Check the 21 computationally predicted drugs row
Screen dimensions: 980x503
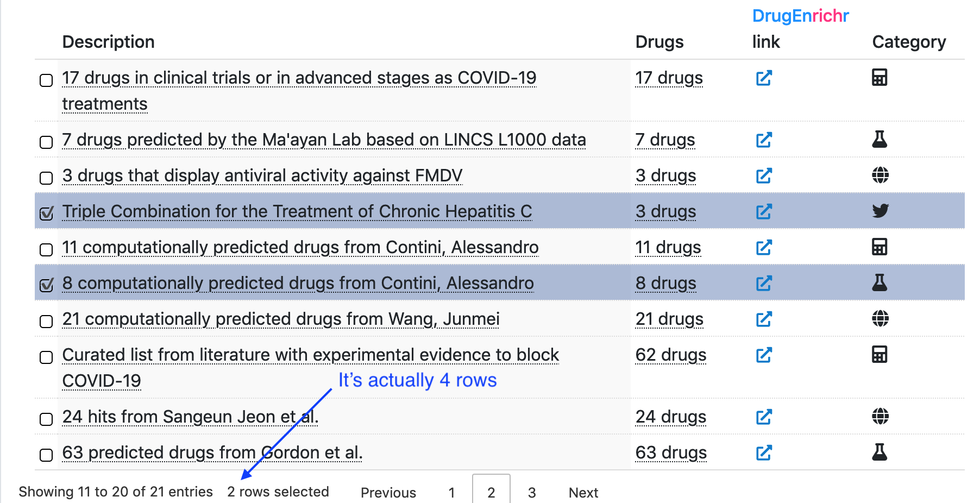pyautogui.click(x=46, y=320)
